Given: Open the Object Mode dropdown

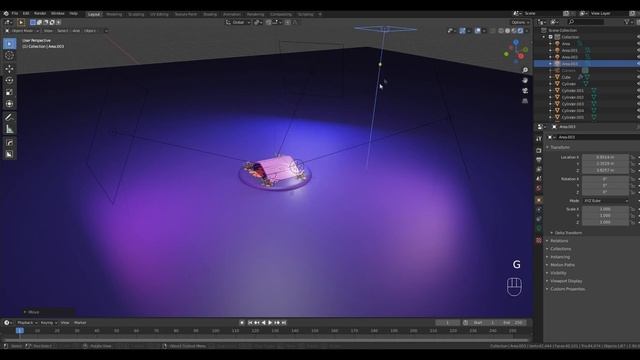Looking at the screenshot, I should pyautogui.click(x=22, y=31).
